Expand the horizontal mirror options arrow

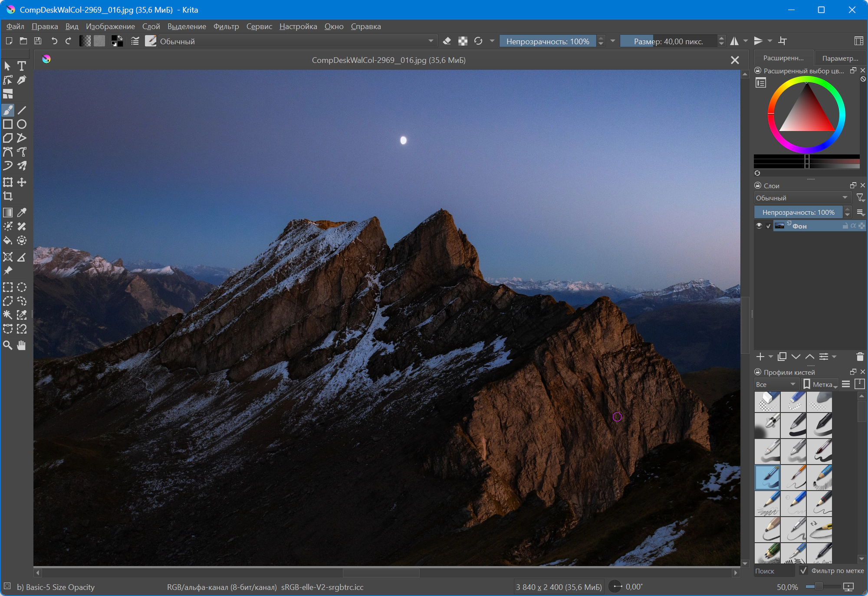746,41
